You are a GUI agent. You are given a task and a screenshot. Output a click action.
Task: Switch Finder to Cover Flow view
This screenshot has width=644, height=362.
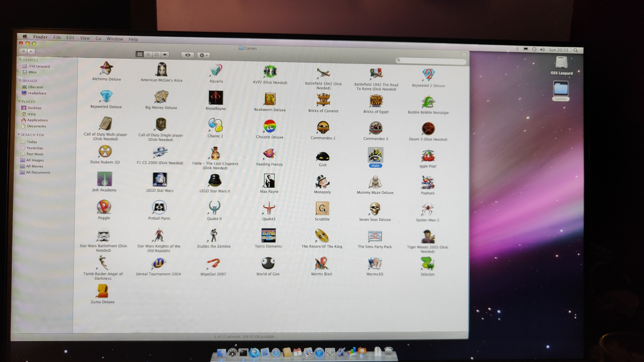tap(165, 55)
